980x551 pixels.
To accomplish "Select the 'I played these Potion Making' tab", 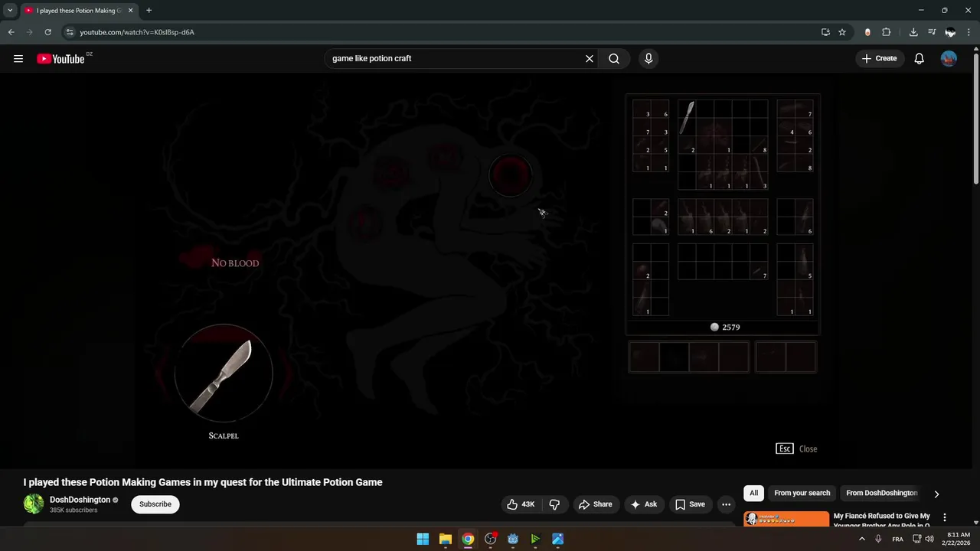I will tap(78, 11).
